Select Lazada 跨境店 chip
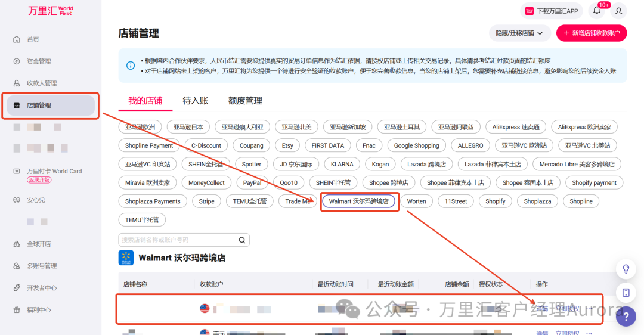Screen dimensions: 644x335 click(426, 164)
